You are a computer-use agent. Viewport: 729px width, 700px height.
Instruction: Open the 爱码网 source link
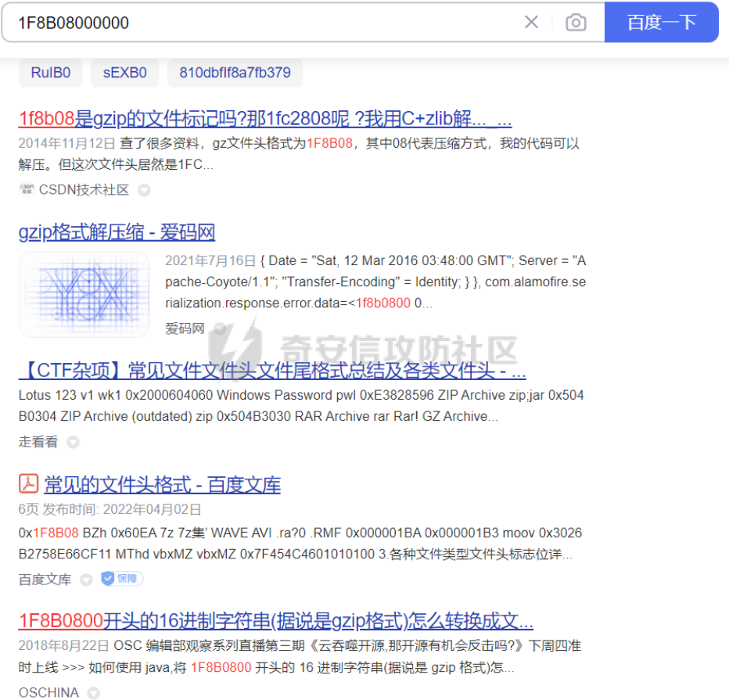point(185,328)
